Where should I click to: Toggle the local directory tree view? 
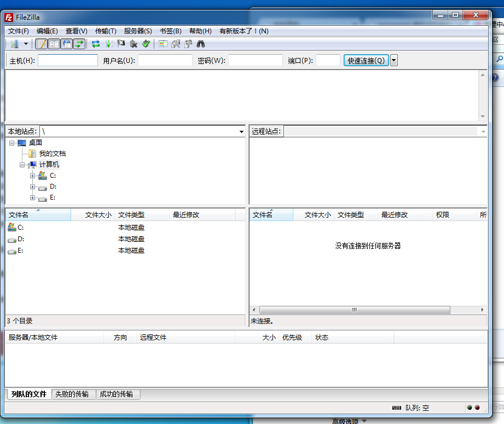point(54,44)
